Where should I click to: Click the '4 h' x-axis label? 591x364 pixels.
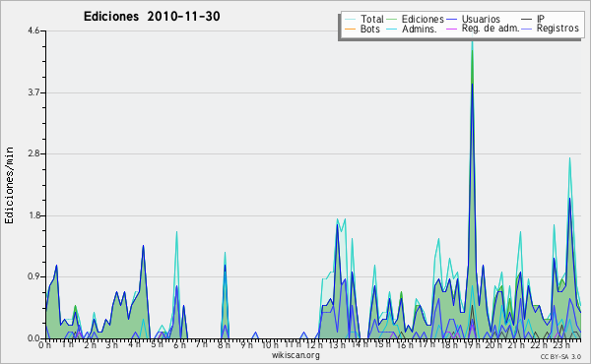(134, 344)
